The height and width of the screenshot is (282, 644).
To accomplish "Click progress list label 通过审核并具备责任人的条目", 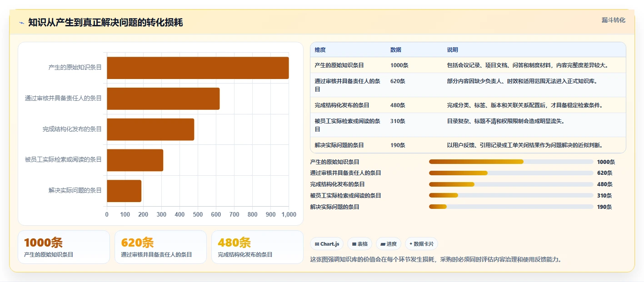I will pyautogui.click(x=345, y=173).
